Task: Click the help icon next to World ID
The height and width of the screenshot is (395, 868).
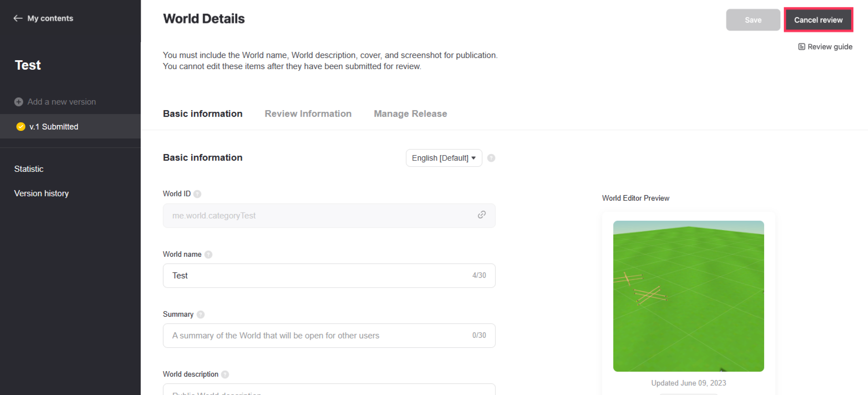Action: tap(198, 194)
